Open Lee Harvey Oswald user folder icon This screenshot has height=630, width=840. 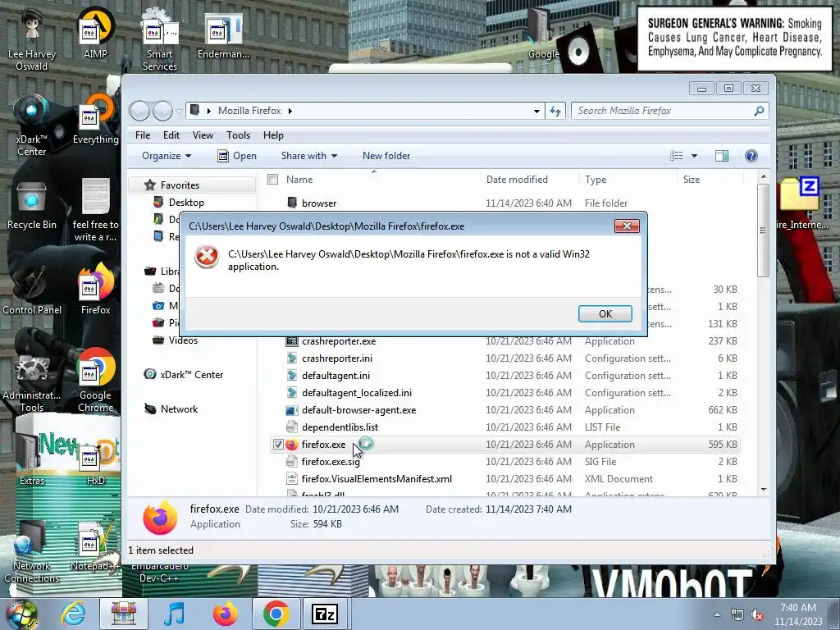coord(32,39)
